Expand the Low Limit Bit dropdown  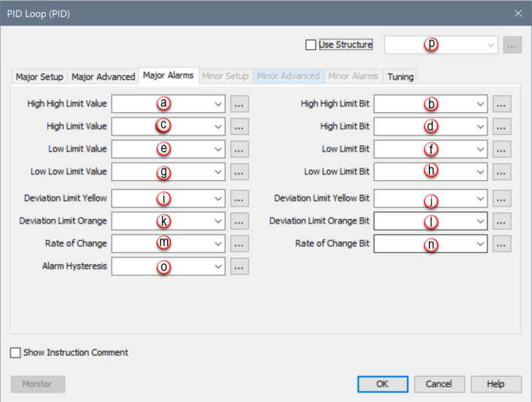click(480, 149)
